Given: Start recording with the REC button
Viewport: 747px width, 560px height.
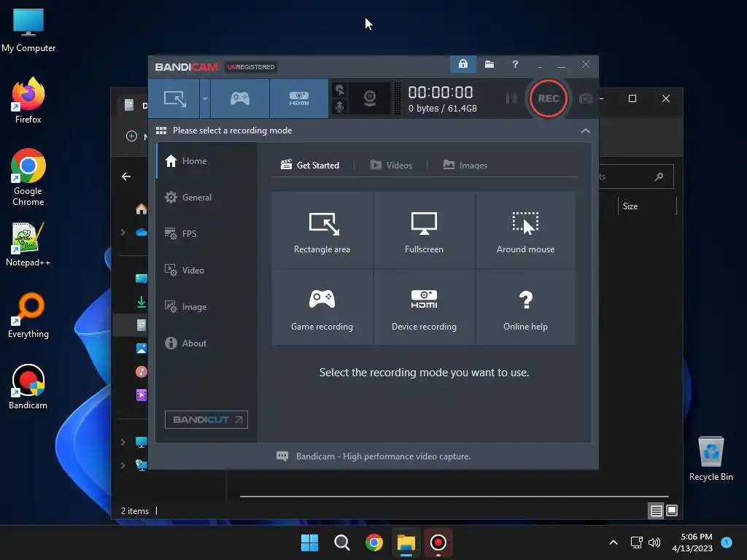Looking at the screenshot, I should (548, 98).
